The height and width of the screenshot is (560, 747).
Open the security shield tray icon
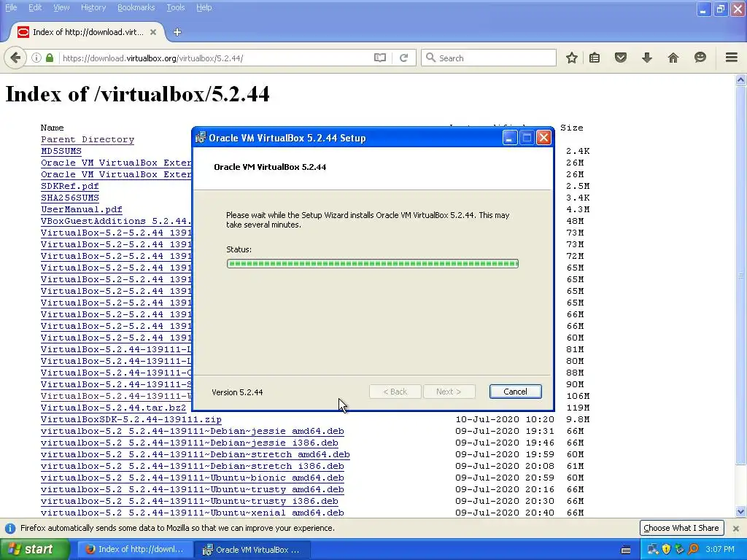666,550
